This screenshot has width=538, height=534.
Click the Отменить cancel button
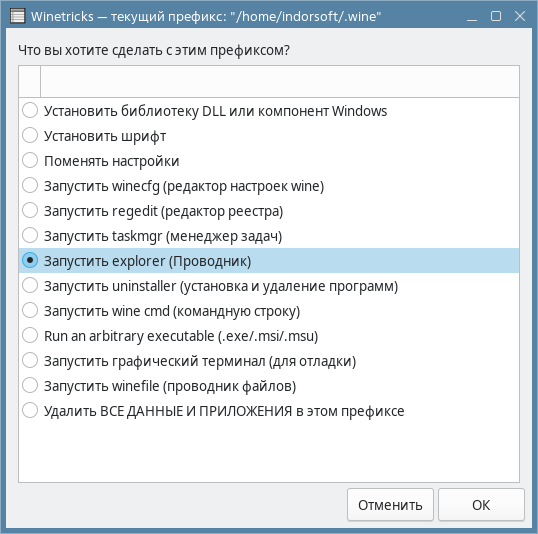[390, 505]
